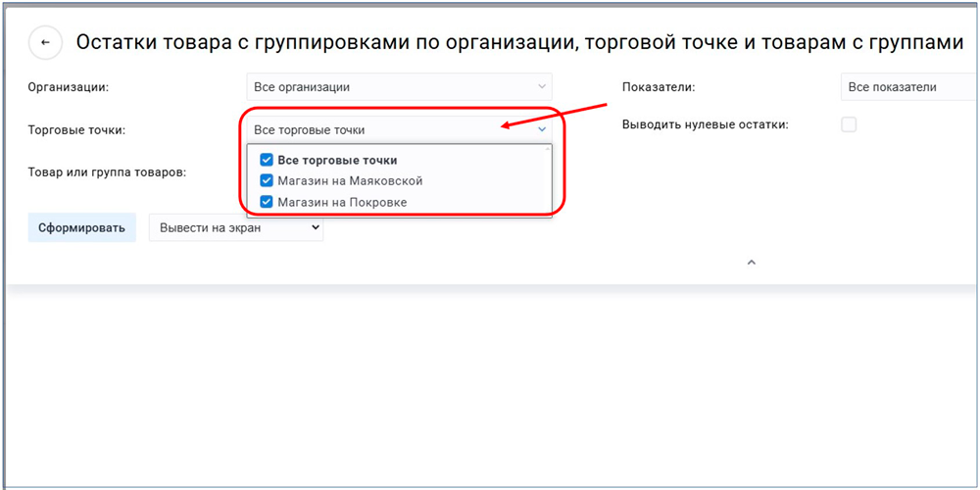Click the Все организации field text

pos(302,87)
